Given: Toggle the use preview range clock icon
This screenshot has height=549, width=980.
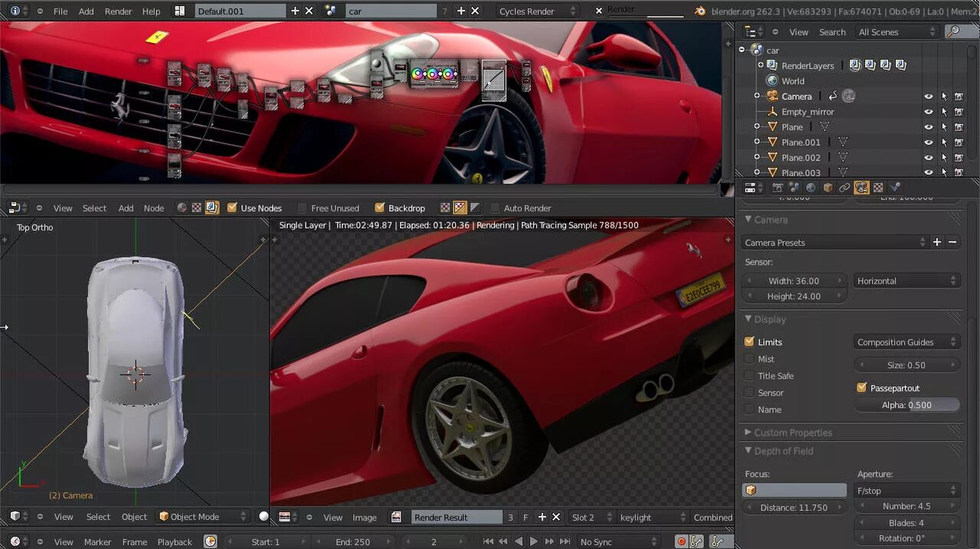Looking at the screenshot, I should (210, 541).
